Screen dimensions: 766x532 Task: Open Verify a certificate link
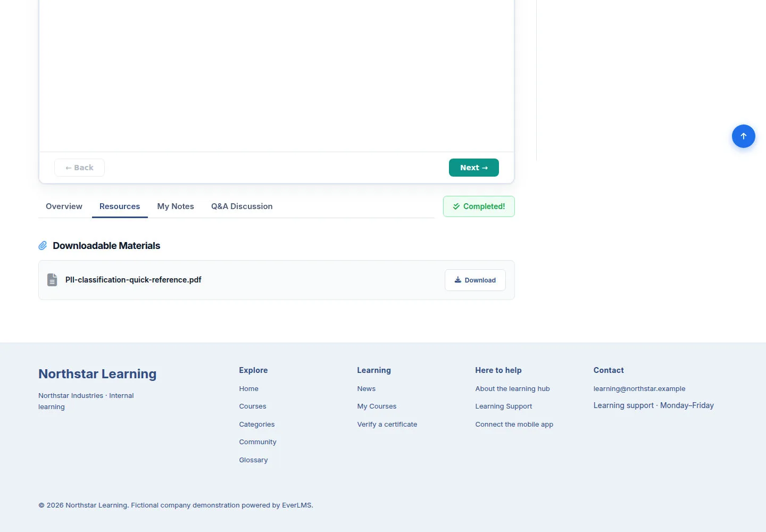tap(387, 425)
